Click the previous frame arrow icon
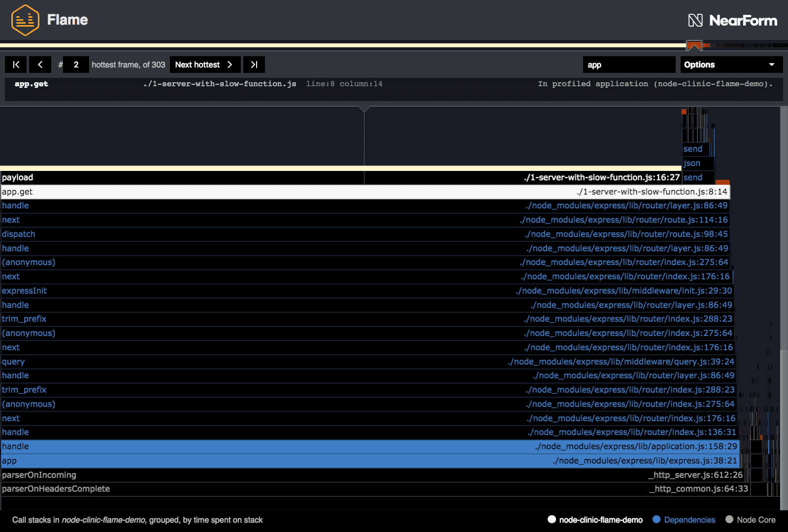Image resolution: width=788 pixels, height=532 pixels. pyautogui.click(x=40, y=64)
